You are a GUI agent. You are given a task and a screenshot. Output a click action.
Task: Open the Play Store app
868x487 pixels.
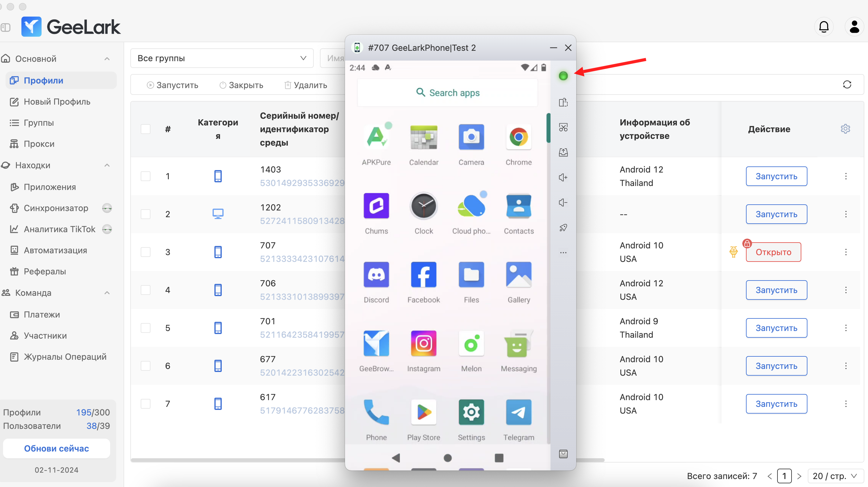[424, 412]
